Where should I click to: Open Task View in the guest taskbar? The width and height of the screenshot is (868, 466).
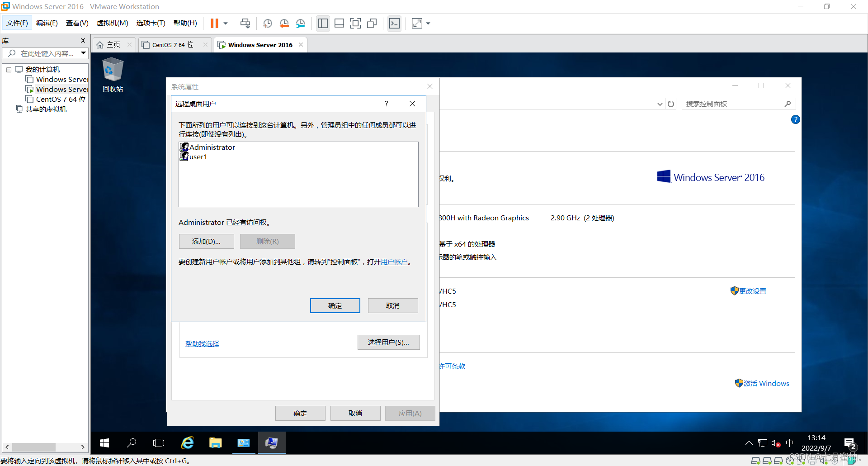point(159,443)
